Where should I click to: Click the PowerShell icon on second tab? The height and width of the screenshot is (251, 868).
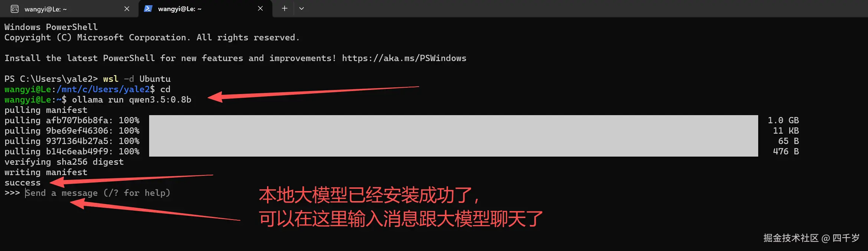(148, 9)
